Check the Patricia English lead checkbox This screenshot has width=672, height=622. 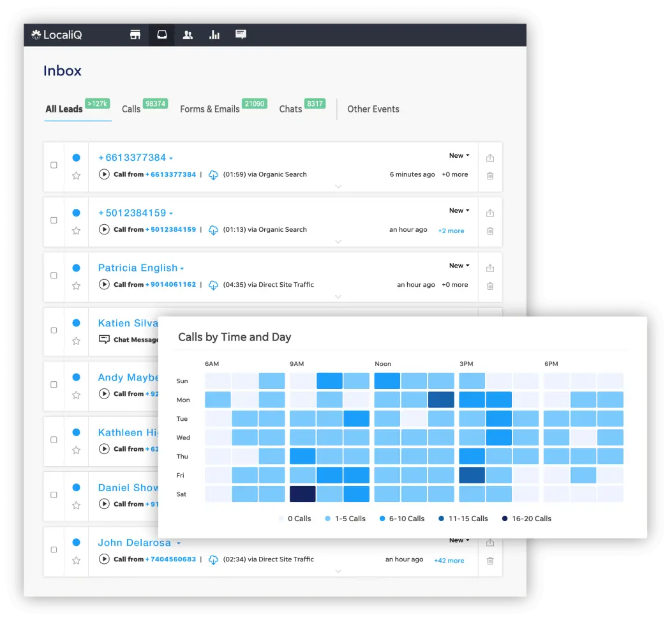coord(54,275)
